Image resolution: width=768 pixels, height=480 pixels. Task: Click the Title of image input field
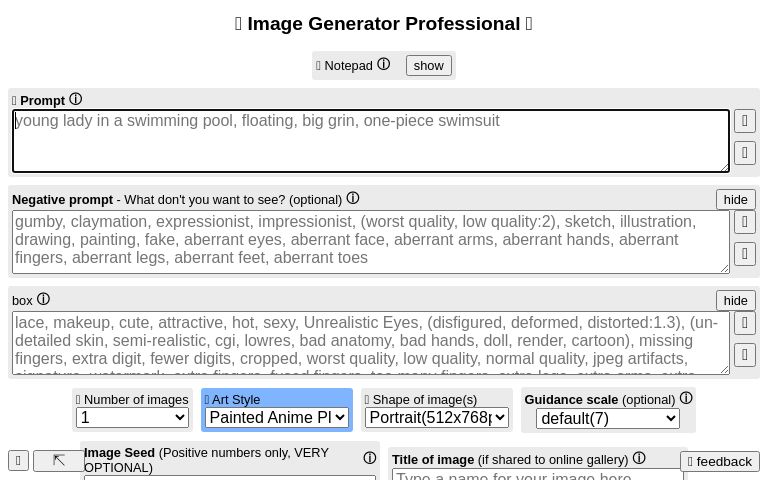[537, 475]
